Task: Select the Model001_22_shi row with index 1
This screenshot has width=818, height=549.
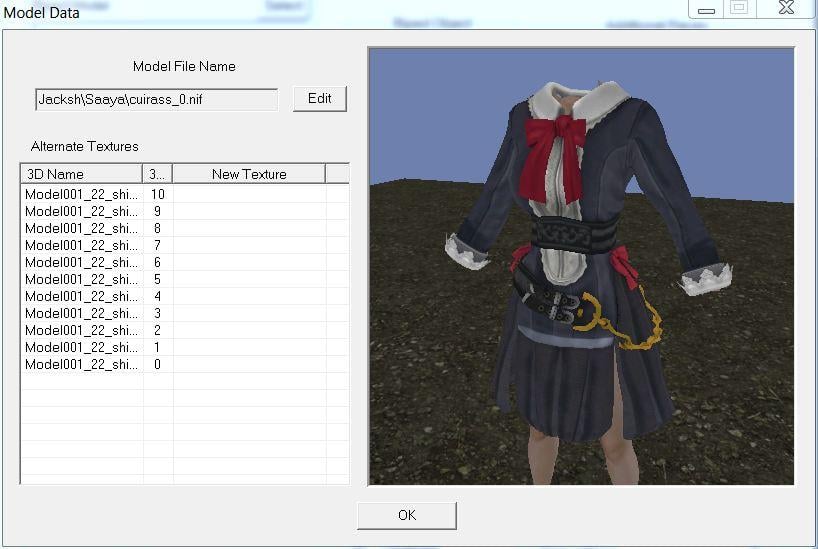Action: [185, 347]
